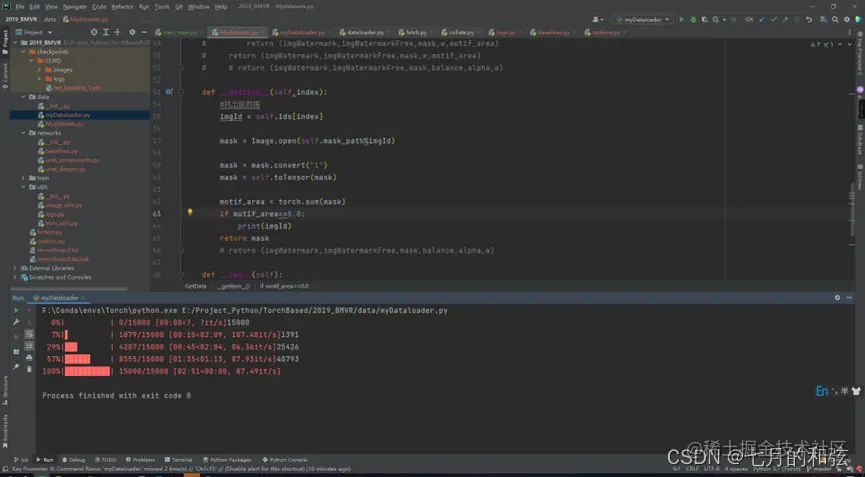Open the Project view selector dropdown

coord(34,32)
